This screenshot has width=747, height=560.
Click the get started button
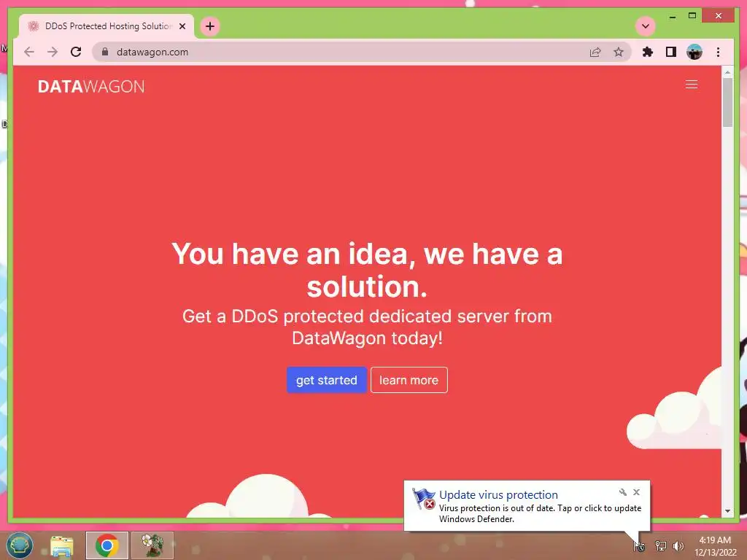(x=326, y=380)
